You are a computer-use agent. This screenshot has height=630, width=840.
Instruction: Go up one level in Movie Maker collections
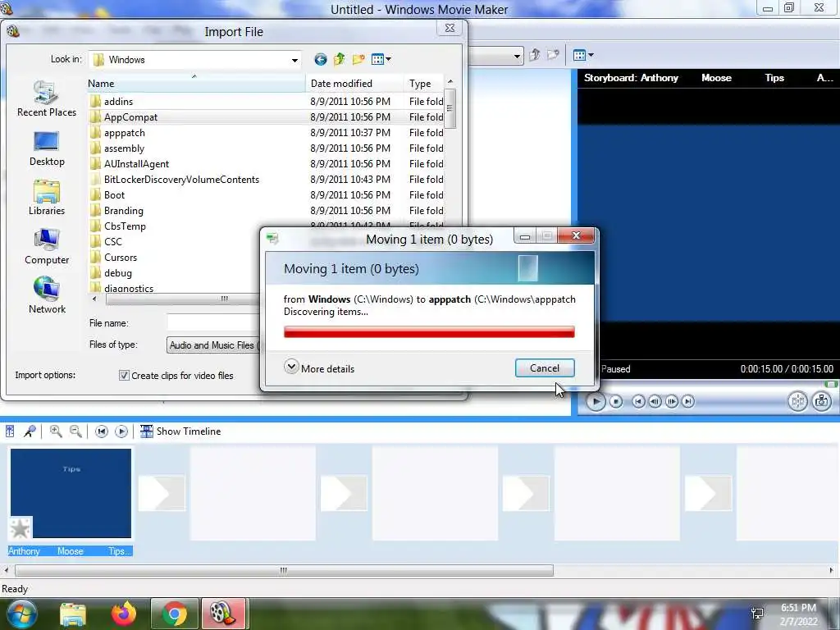(534, 55)
